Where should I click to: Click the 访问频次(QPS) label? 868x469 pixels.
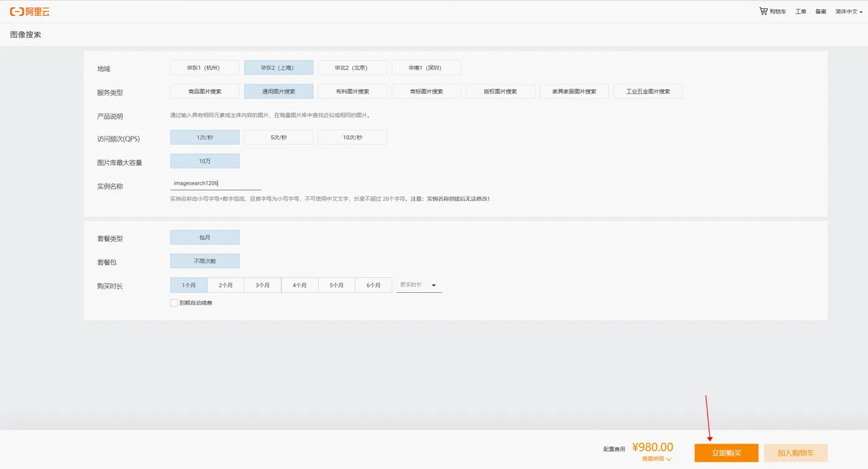pyautogui.click(x=118, y=139)
